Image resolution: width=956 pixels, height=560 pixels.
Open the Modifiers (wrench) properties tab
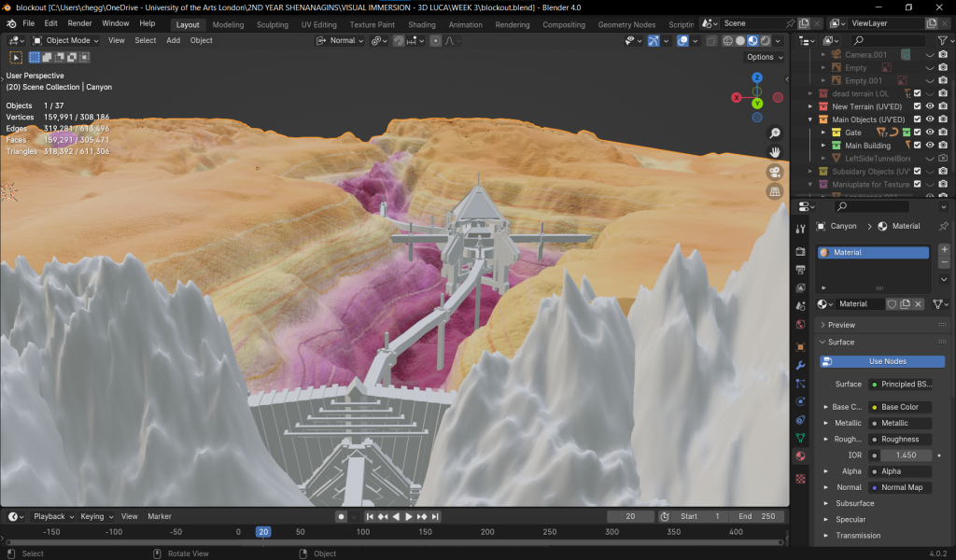click(800, 364)
